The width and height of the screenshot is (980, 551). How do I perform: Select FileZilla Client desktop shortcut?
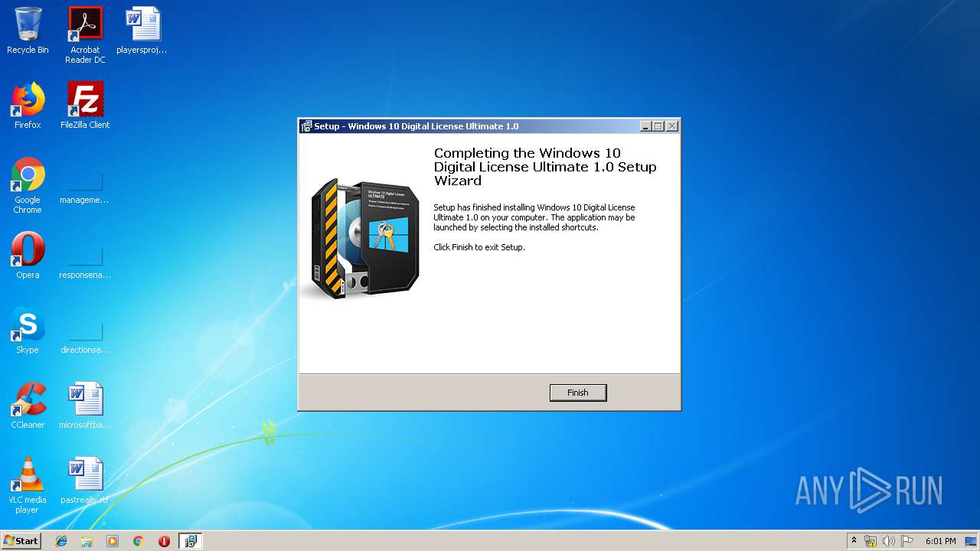click(x=85, y=106)
